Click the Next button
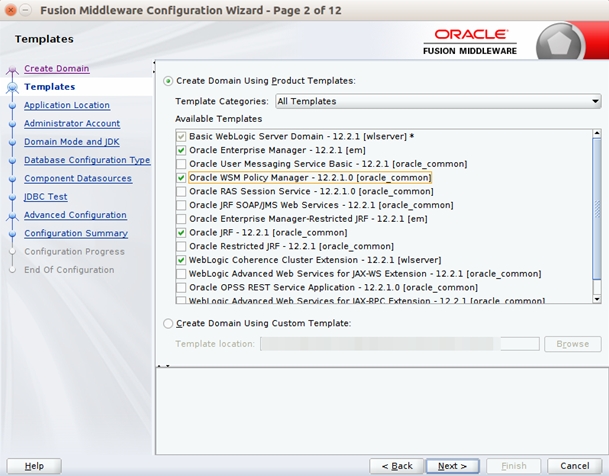The width and height of the screenshot is (609, 476). click(452, 466)
